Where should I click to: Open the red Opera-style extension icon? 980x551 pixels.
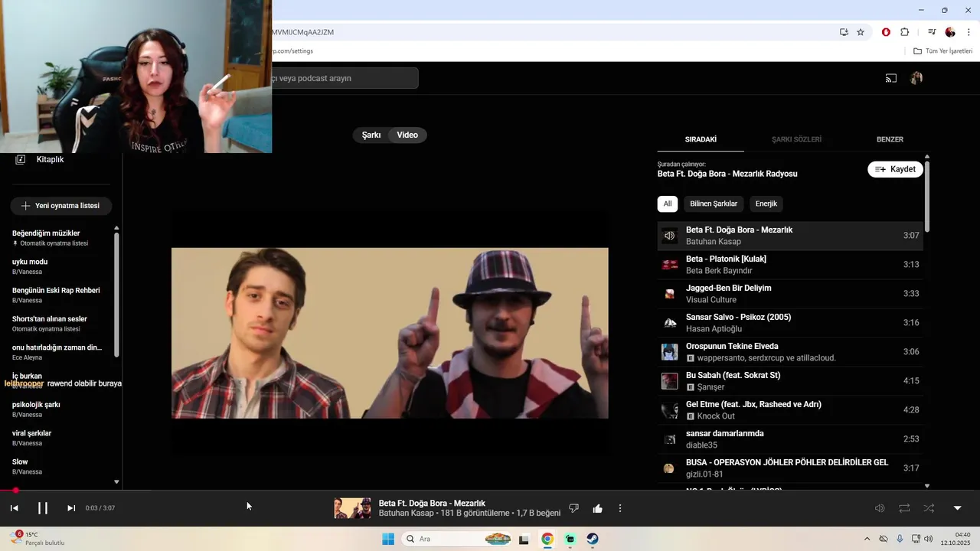[x=886, y=32]
